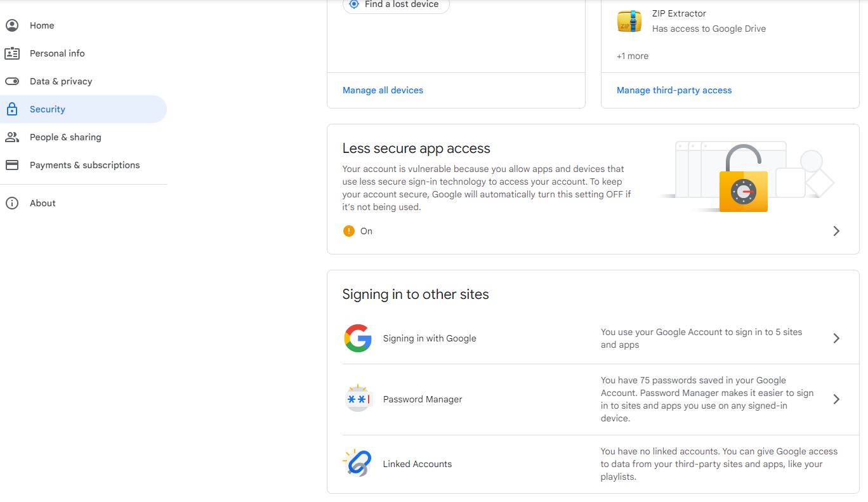Open Password Manager chevron arrow
This screenshot has height=502, width=868.
point(836,399)
